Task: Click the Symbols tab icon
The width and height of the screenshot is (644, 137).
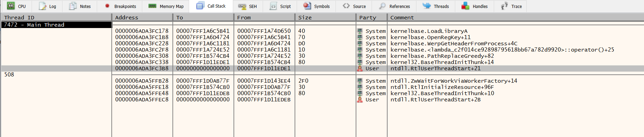Action: click(307, 6)
